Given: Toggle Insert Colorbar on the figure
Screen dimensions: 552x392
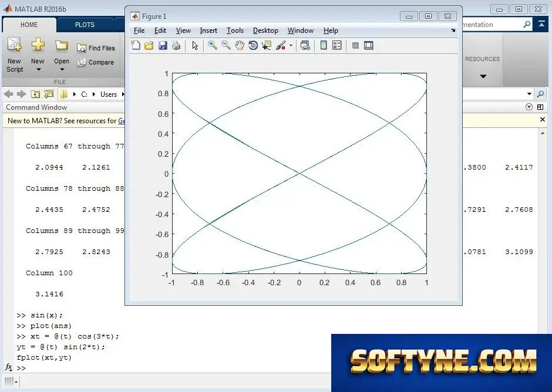Looking at the screenshot, I should click(324, 45).
